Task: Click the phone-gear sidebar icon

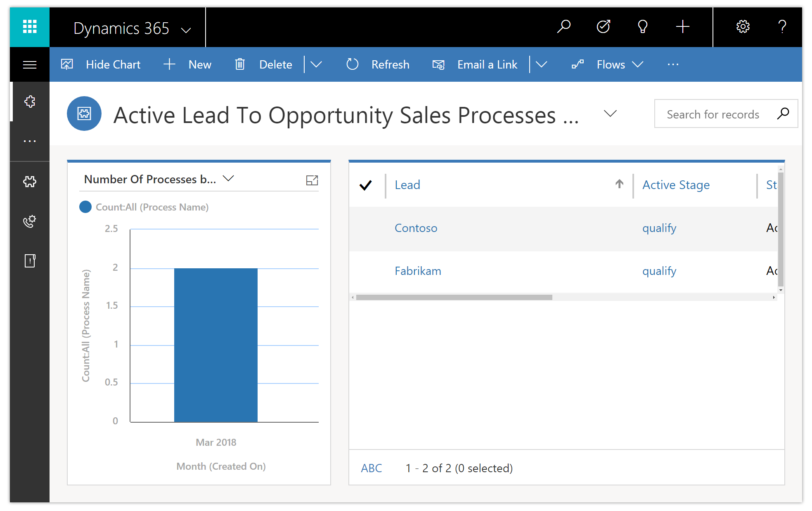Action: pos(30,221)
